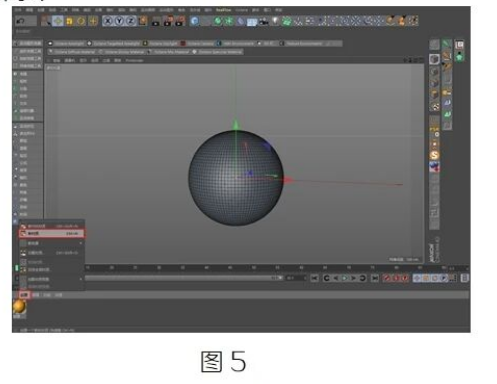Image resolution: width=497 pixels, height=384 pixels.
Task: Click the render active view clapper icon
Action: pos(156,21)
